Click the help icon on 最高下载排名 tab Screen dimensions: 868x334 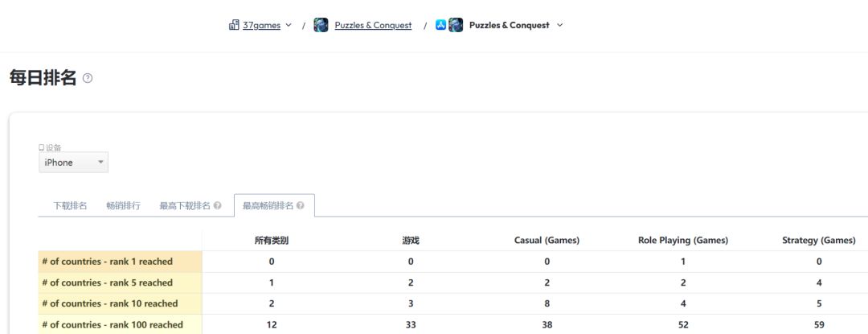click(x=218, y=205)
